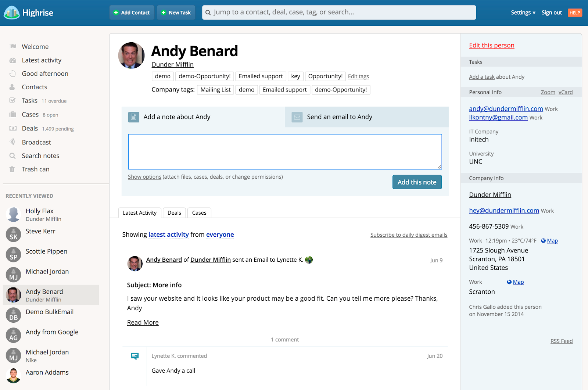Click the globe icon beside first Map link
Image resolution: width=588 pixels, height=390 pixels.
tap(544, 241)
